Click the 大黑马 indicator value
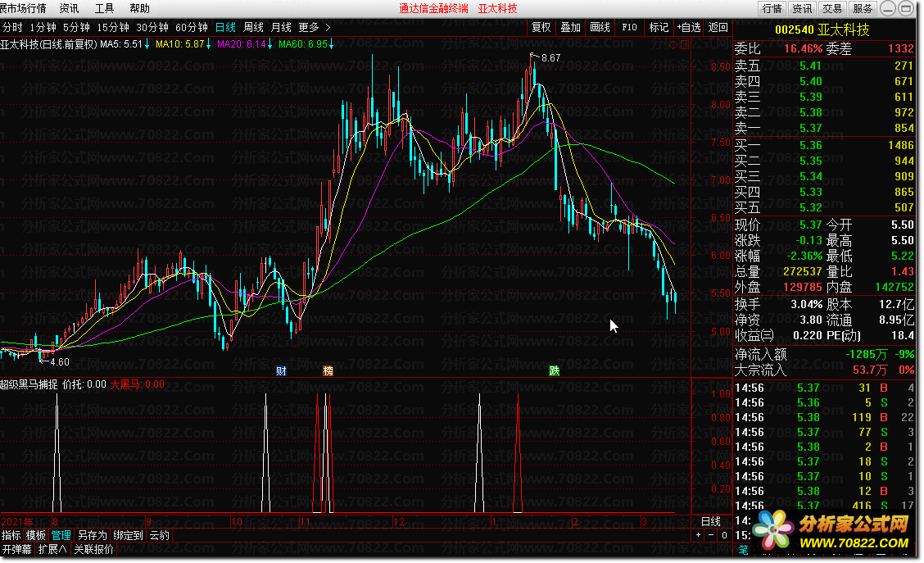This screenshot has width=924, height=563. [138, 384]
